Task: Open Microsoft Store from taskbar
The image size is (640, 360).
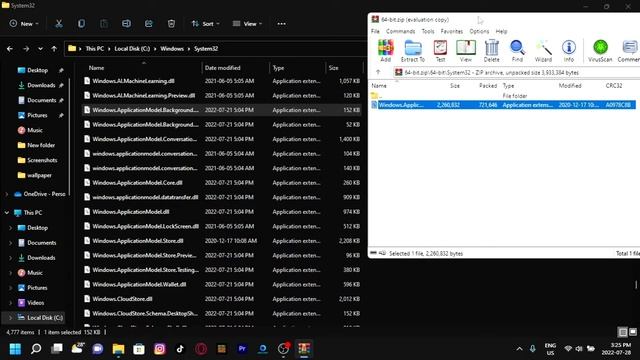Action: coord(139,349)
